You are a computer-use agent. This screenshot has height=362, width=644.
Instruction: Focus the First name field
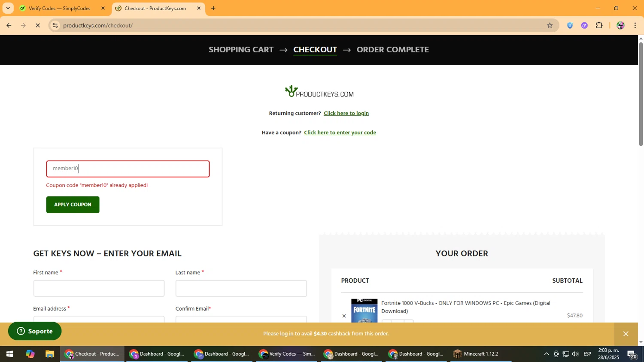[99, 288]
